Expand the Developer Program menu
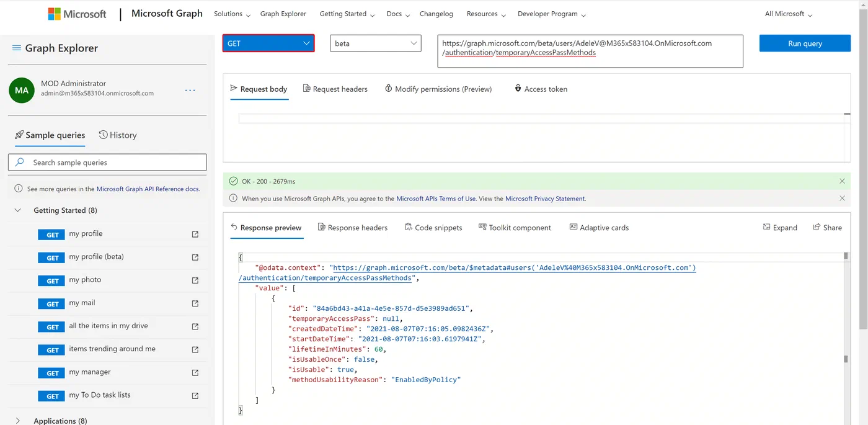The image size is (868, 425). (x=551, y=14)
